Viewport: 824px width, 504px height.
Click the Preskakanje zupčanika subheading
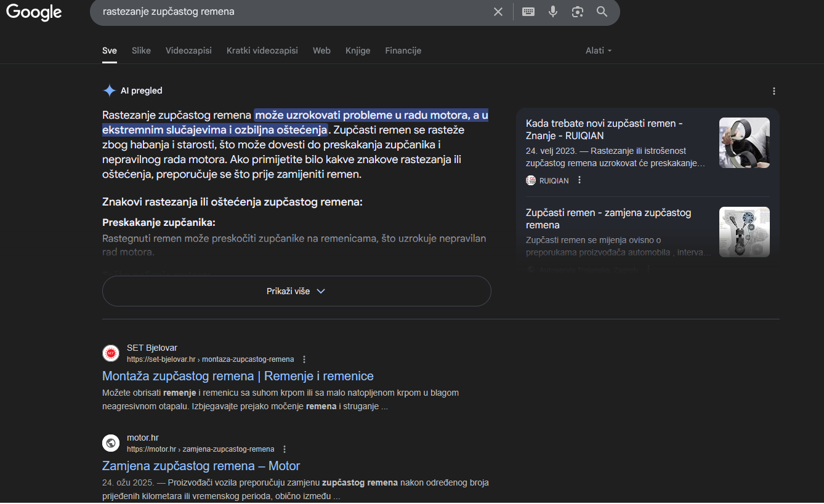pyautogui.click(x=159, y=222)
